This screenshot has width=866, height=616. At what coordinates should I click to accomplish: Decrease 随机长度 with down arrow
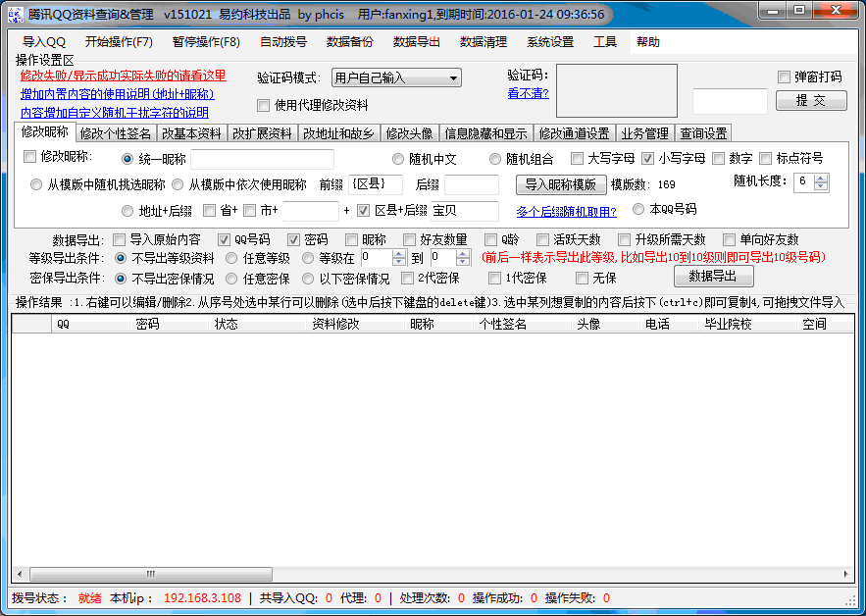[x=821, y=186]
